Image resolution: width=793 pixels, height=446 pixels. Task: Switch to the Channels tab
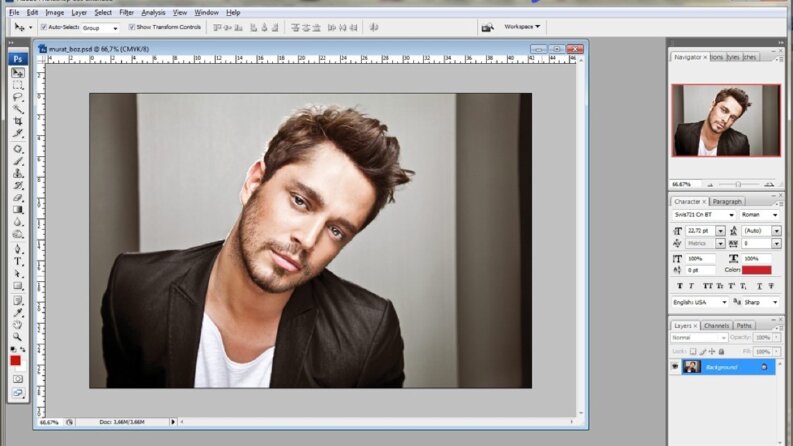pyautogui.click(x=716, y=326)
